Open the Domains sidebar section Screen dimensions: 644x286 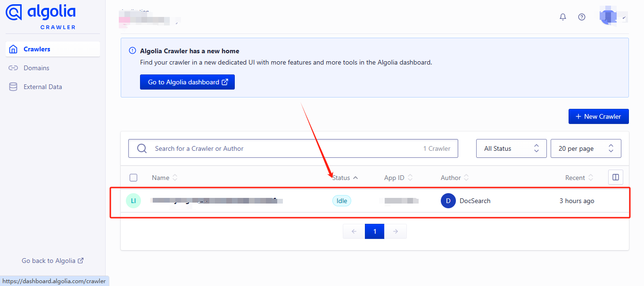pyautogui.click(x=36, y=68)
